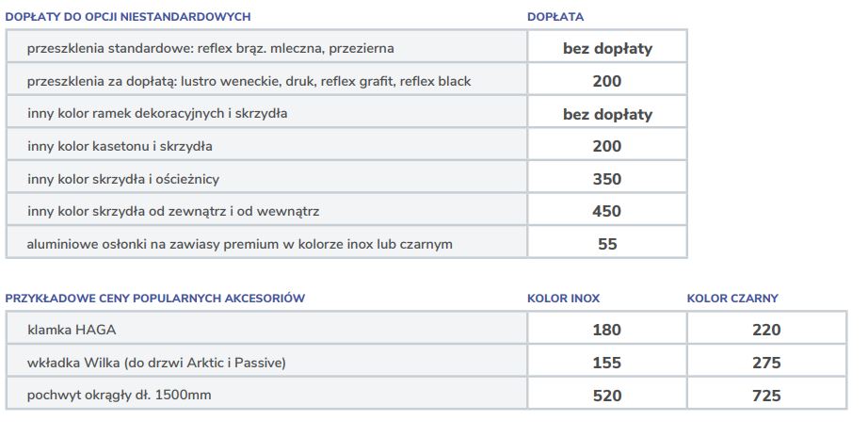Click the "przeszklenia za dopłatą" row text
Viewport: 868px width, 437px height.
tap(249, 81)
